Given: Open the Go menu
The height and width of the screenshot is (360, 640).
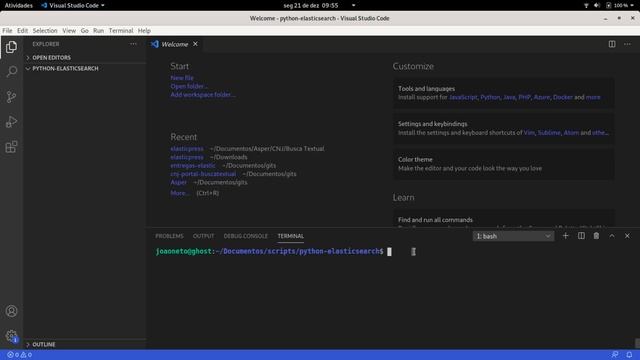Looking at the screenshot, I should click(84, 31).
